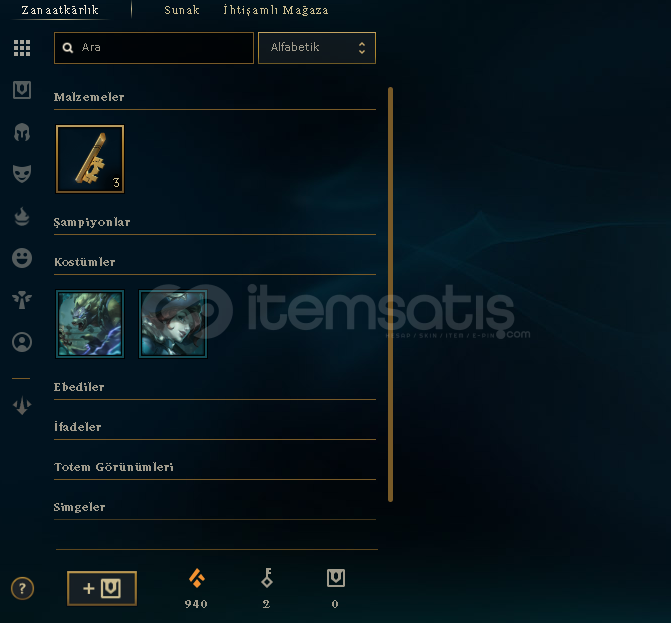Open the İhtişamlı Mağaza tab
This screenshot has width=671, height=623.
(276, 10)
